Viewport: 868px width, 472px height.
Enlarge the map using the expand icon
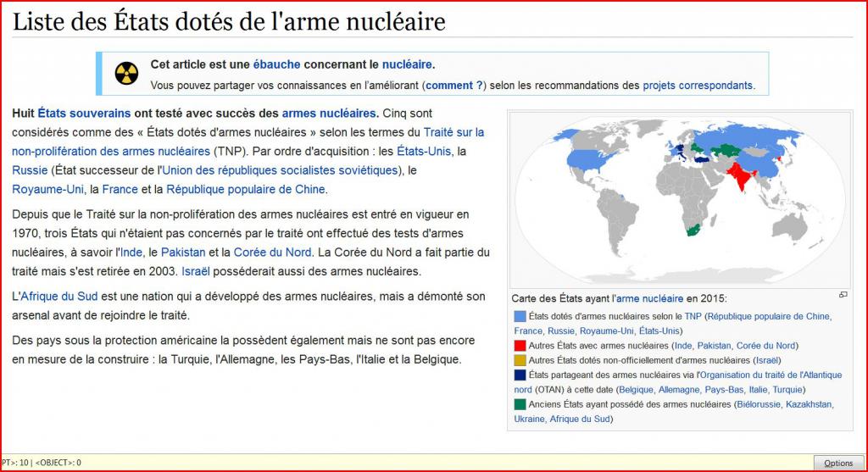click(x=843, y=295)
